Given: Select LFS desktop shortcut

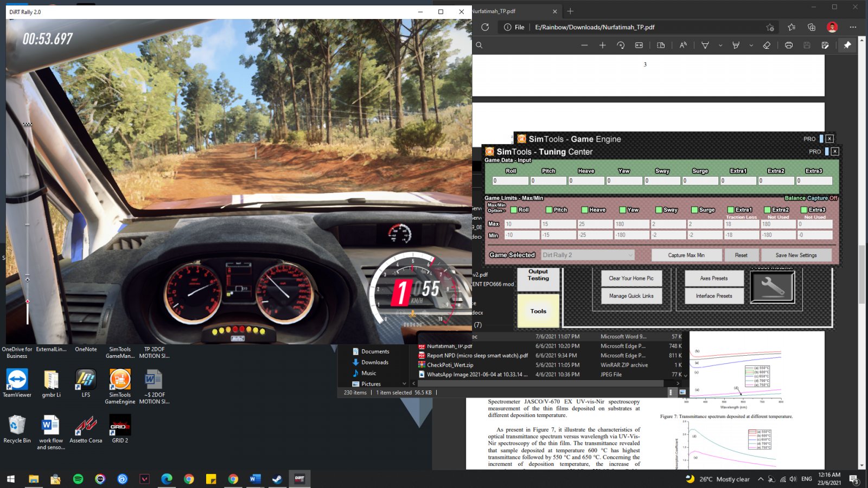Looking at the screenshot, I should (x=86, y=383).
